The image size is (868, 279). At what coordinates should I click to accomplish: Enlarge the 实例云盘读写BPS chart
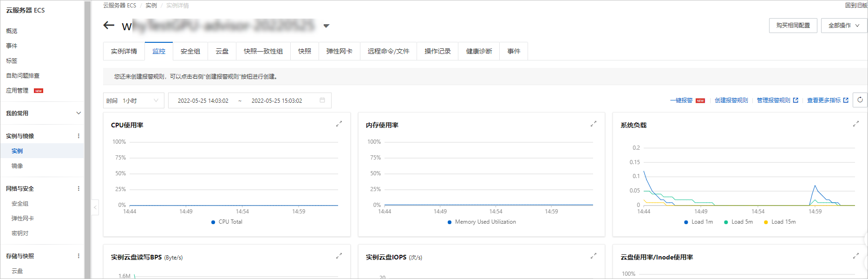[339, 256]
